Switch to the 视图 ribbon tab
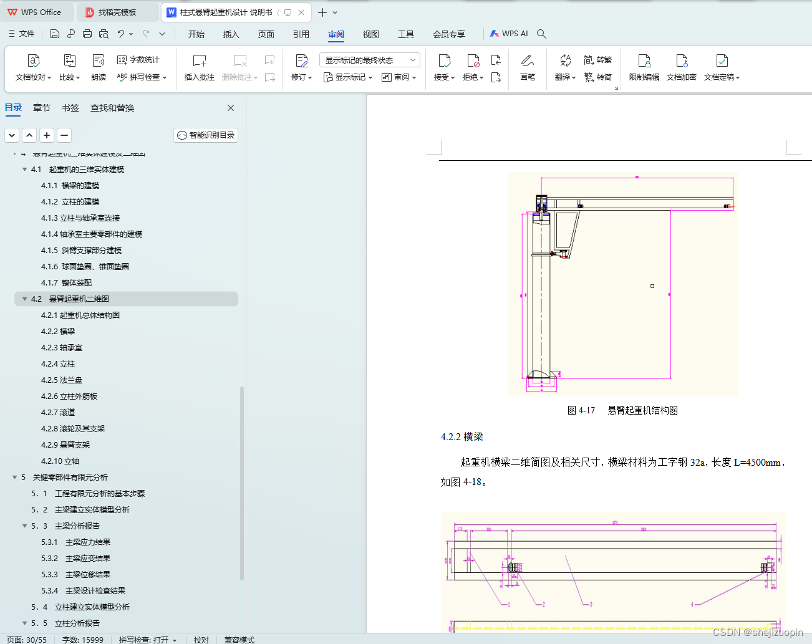 point(371,34)
